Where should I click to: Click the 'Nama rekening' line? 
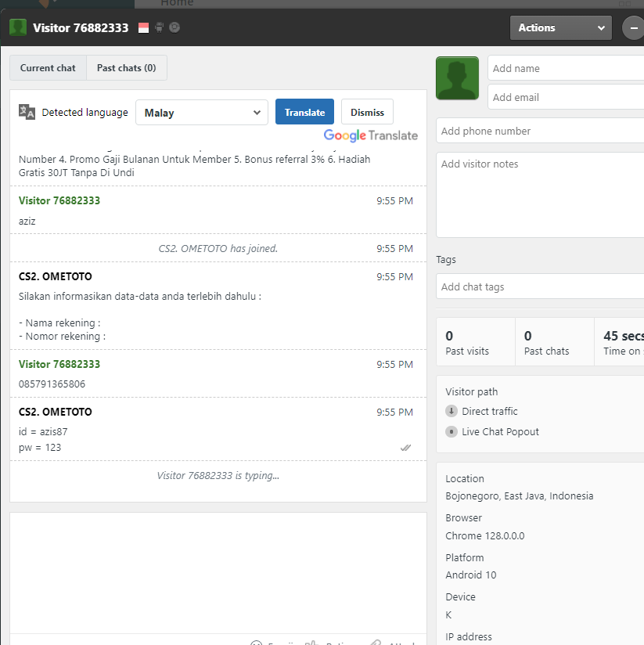pos(59,323)
